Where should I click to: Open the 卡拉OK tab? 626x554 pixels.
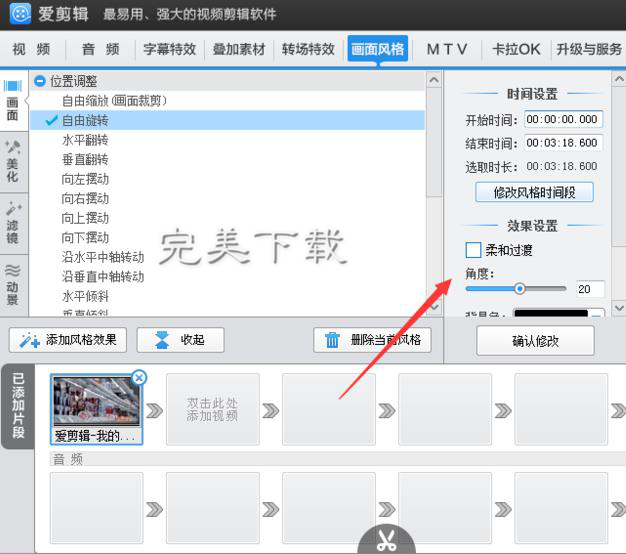[516, 49]
